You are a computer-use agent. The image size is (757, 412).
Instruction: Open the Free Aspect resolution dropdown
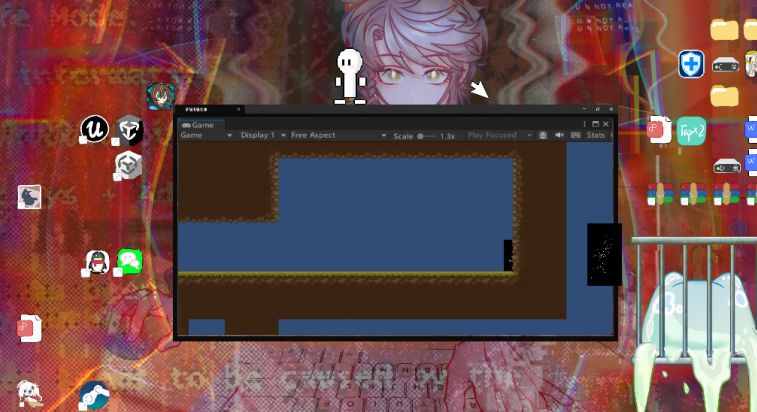(x=338, y=135)
